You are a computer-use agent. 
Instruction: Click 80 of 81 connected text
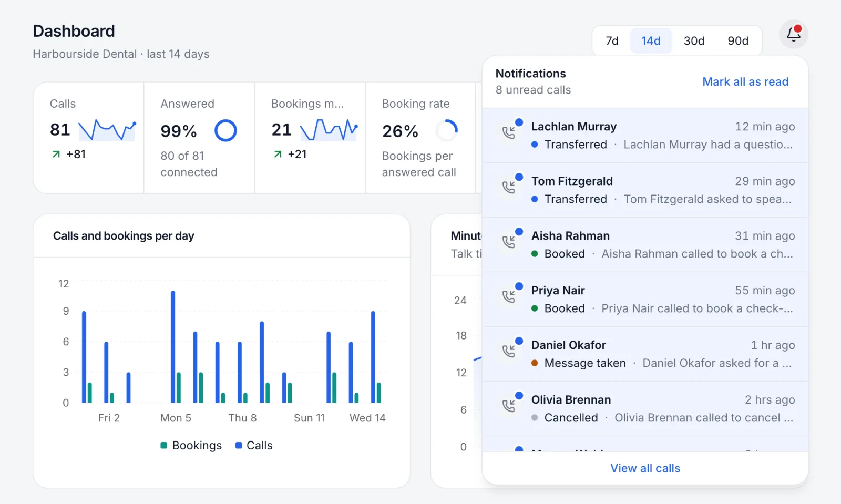[x=189, y=164]
